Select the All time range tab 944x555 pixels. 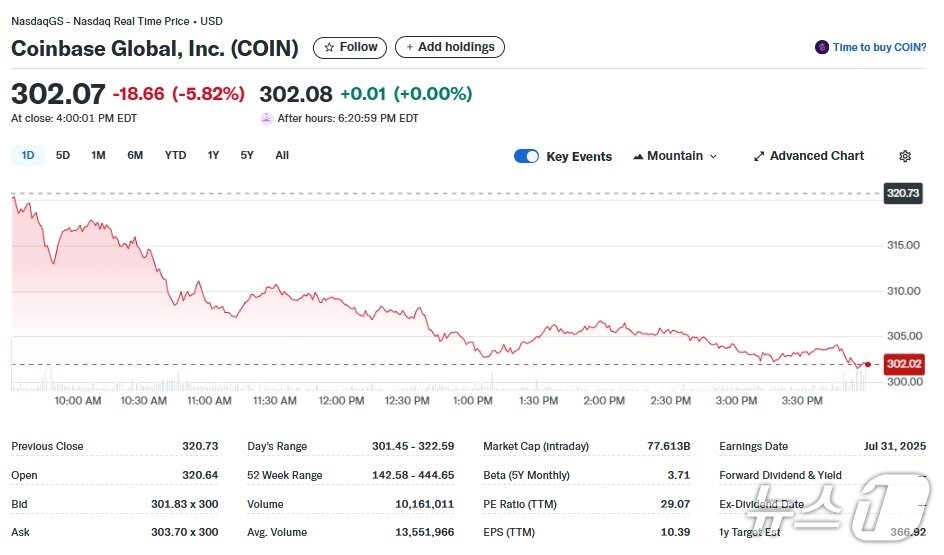click(x=282, y=155)
